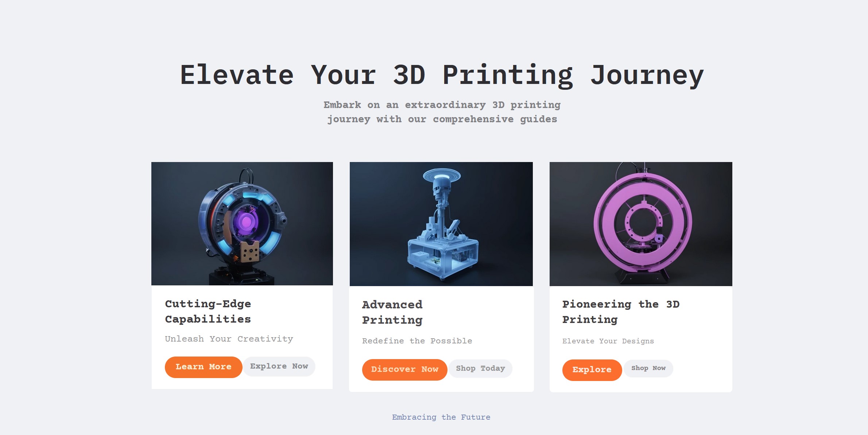The width and height of the screenshot is (868, 435).
Task: Follow the Embracing the Future link
Action: coord(441,417)
